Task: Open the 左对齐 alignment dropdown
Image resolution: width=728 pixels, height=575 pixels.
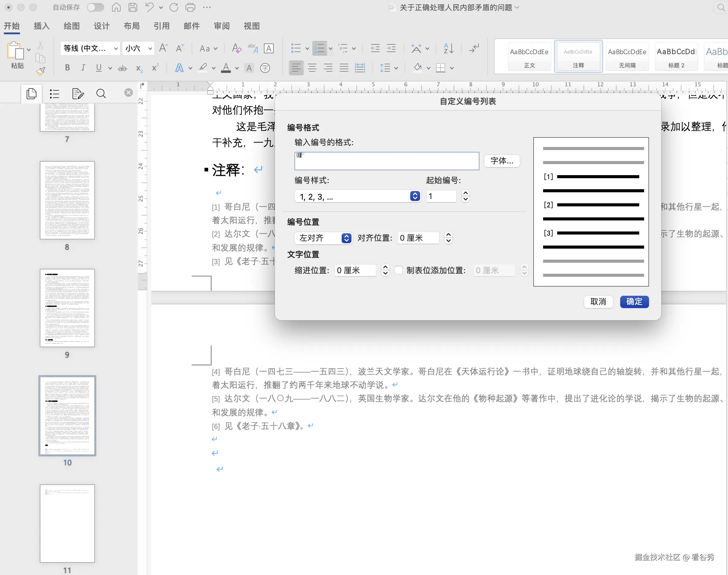Action: [x=346, y=238]
